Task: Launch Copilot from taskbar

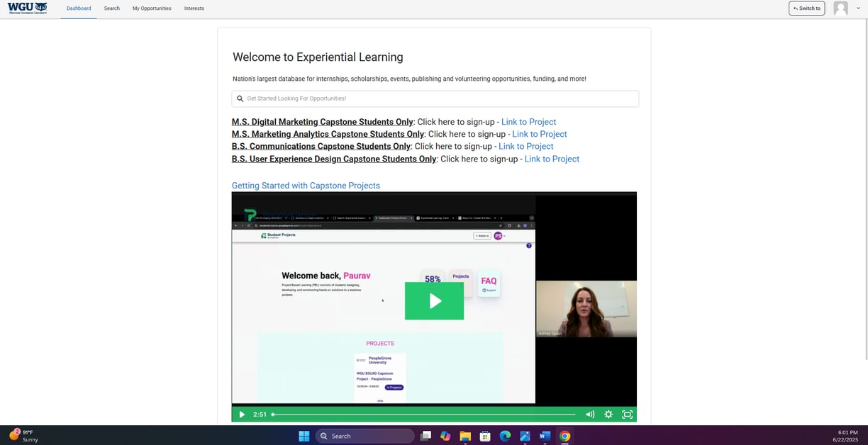Action: [445, 436]
